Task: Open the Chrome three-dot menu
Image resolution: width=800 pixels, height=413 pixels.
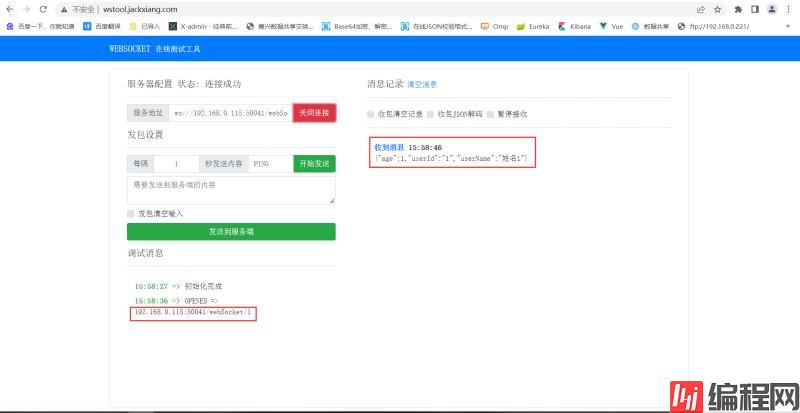Action: point(788,9)
